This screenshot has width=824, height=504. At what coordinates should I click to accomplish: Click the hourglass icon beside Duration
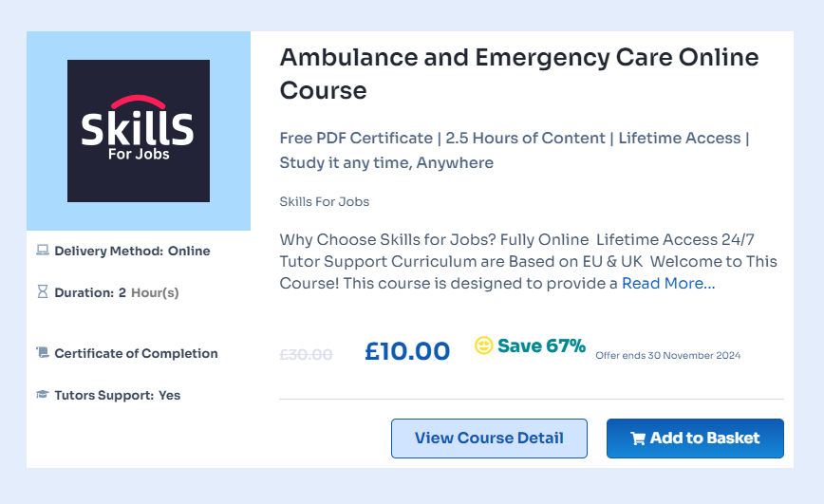click(42, 292)
